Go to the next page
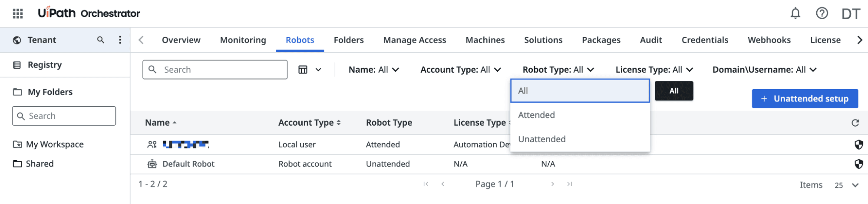 tap(552, 184)
